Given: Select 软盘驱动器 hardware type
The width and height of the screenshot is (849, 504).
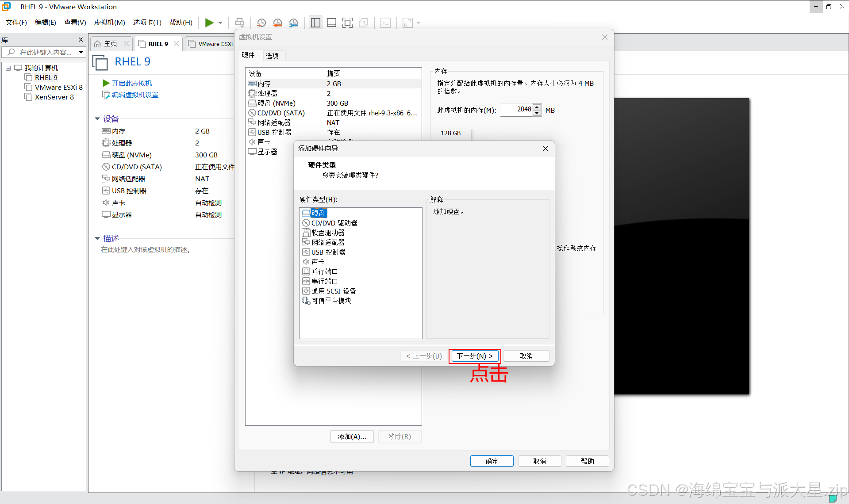Looking at the screenshot, I should coord(323,233).
